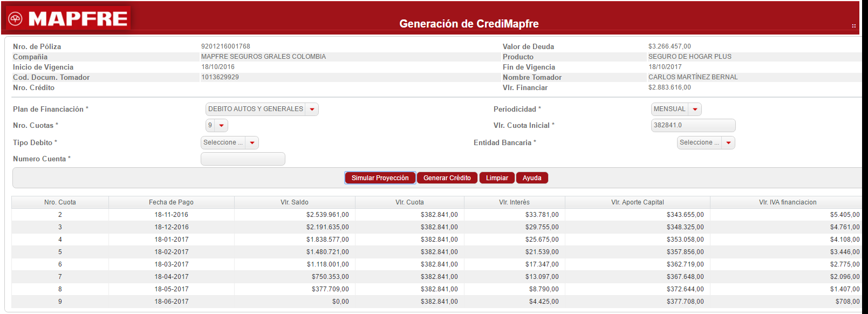Image resolution: width=868 pixels, height=314 pixels.
Task: Open the Periodicidad MENSUAL dropdown
Action: pos(695,110)
